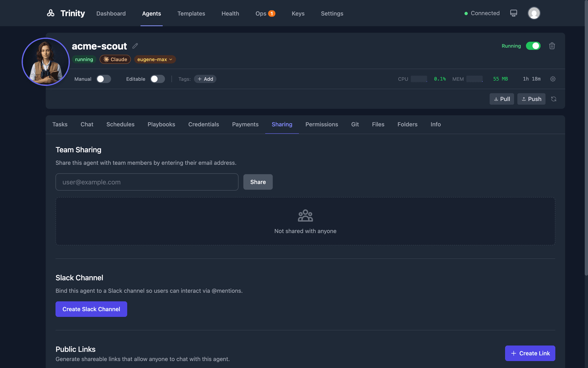This screenshot has height=368, width=588.
Task: View the Ops notification badge
Action: pyautogui.click(x=271, y=13)
